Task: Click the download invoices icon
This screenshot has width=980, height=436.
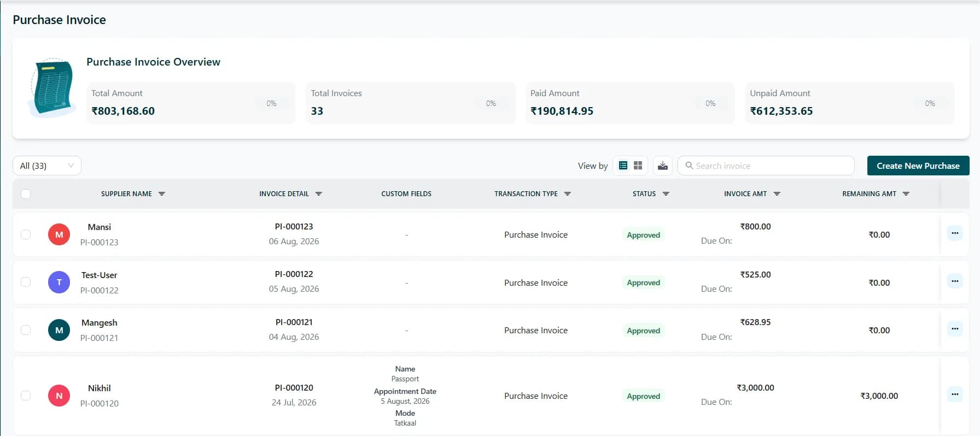Action: pos(663,166)
